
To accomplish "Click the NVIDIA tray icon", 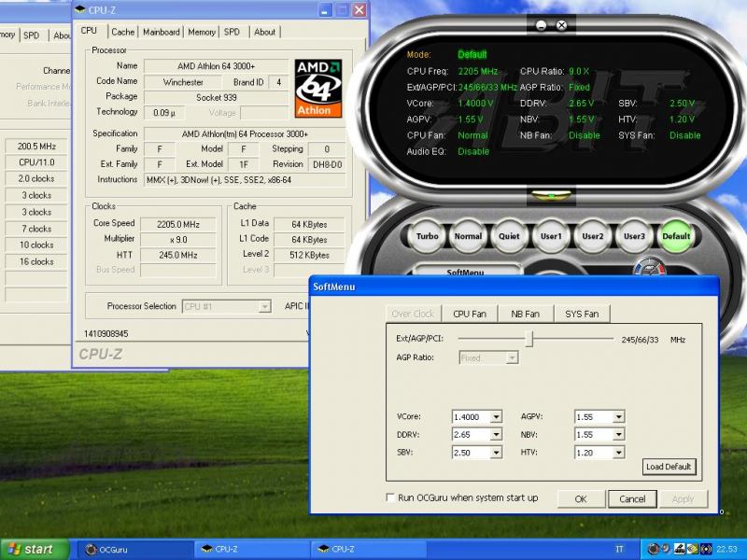I will click(693, 549).
